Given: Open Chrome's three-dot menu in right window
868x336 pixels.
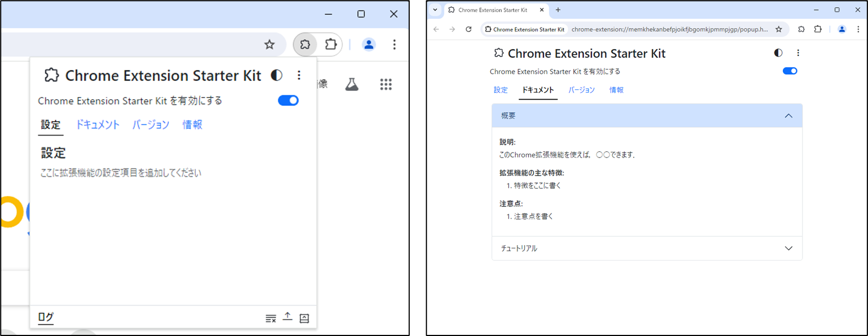Looking at the screenshot, I should [858, 29].
